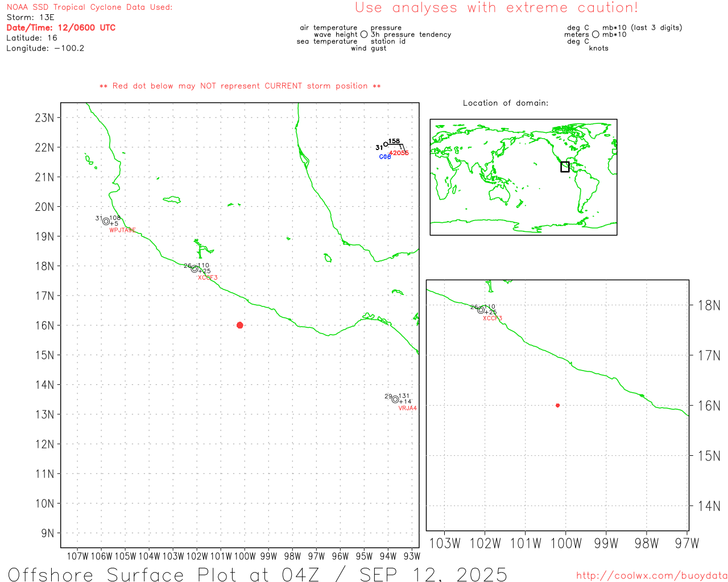
Task: Click pressure value 158 at buoy 42055
Action: [394, 141]
